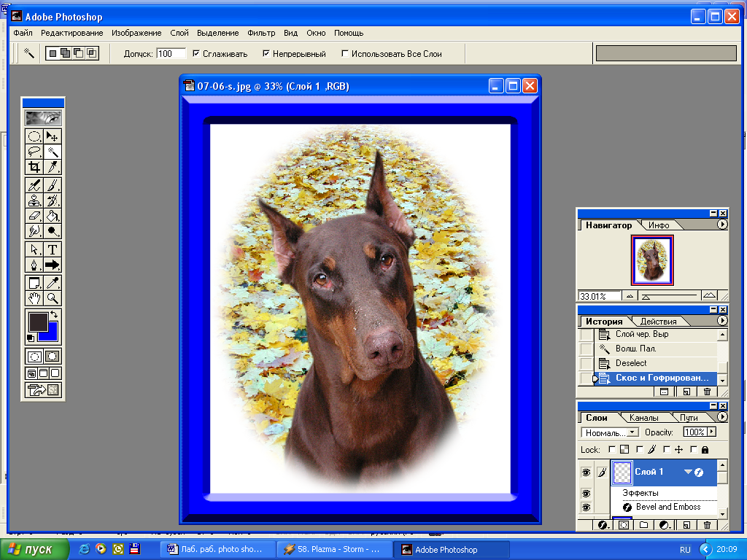The height and width of the screenshot is (560, 747).
Task: Enable Использовать Все Слои checkbox
Action: pyautogui.click(x=345, y=53)
